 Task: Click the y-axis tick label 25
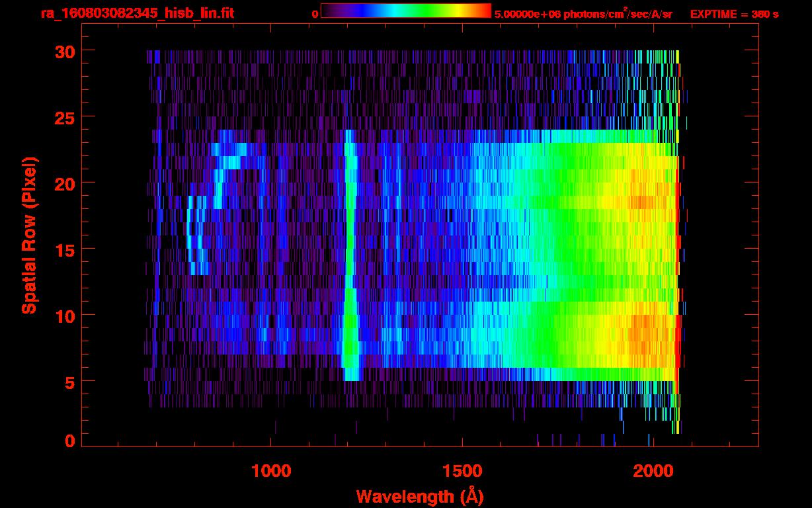click(x=64, y=117)
